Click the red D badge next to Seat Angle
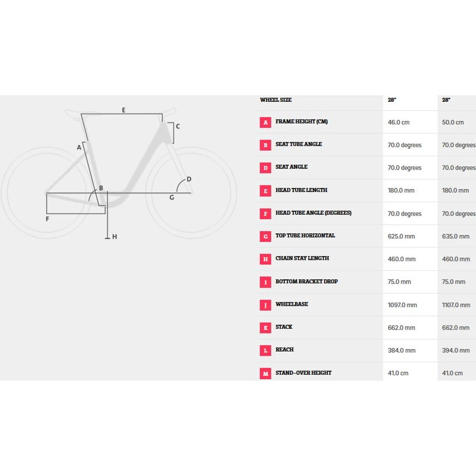 click(265, 168)
